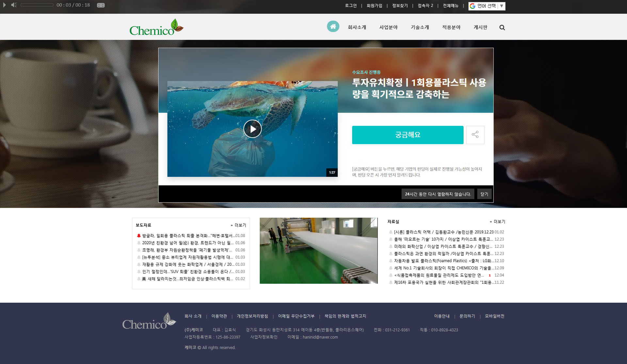This screenshot has width=627, height=364.
Task: Mute audio with the speaker icon
Action: 14,5
